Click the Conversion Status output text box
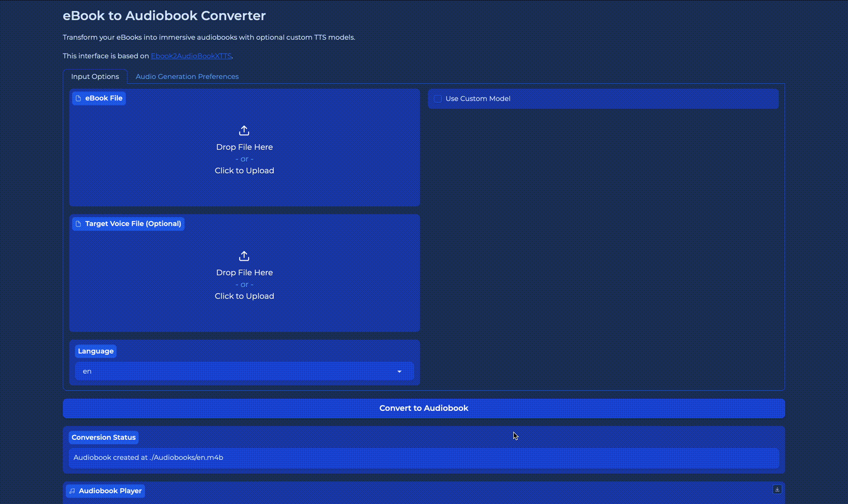 423,457
